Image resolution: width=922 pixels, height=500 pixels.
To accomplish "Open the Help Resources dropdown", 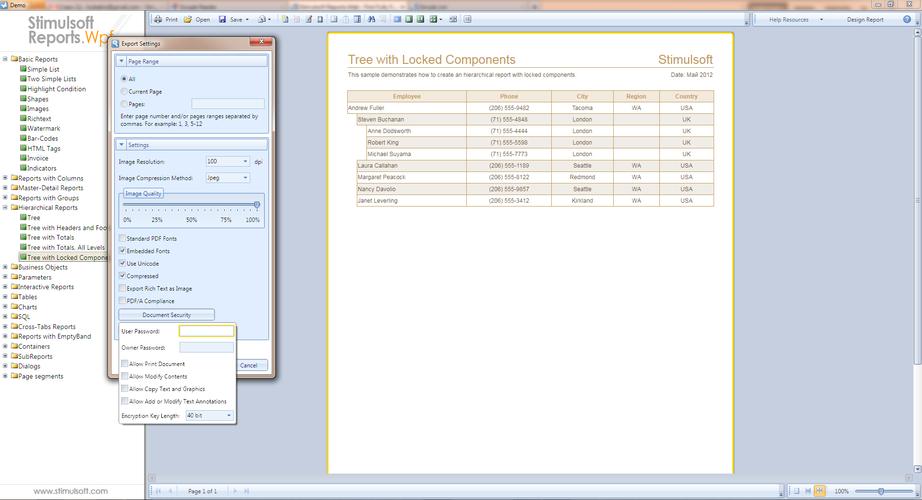I will pyautogui.click(x=821, y=19).
